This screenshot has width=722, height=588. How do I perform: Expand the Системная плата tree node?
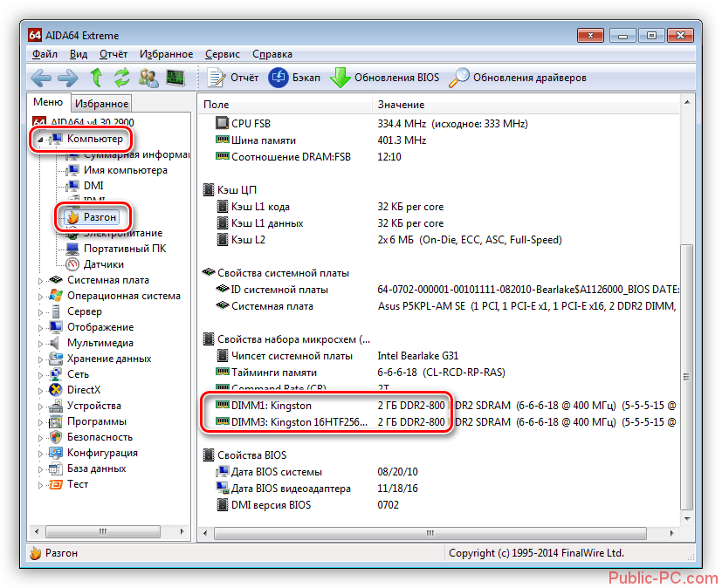coord(42,280)
